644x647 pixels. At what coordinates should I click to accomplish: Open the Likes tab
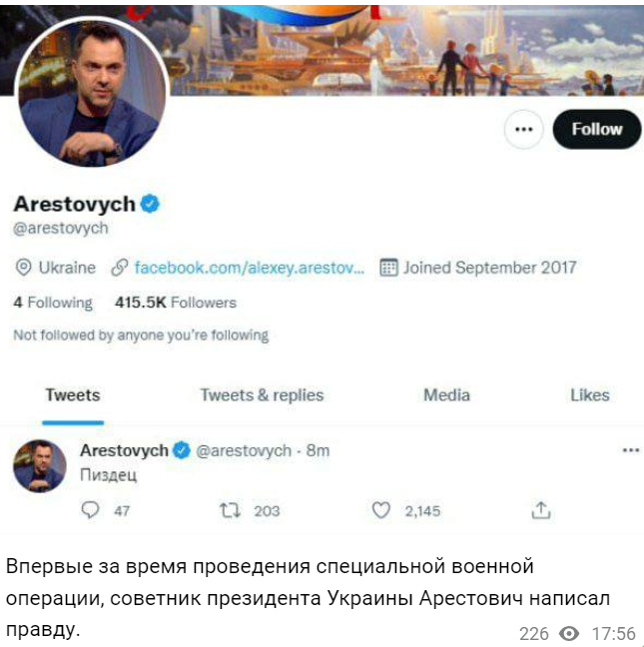point(589,395)
